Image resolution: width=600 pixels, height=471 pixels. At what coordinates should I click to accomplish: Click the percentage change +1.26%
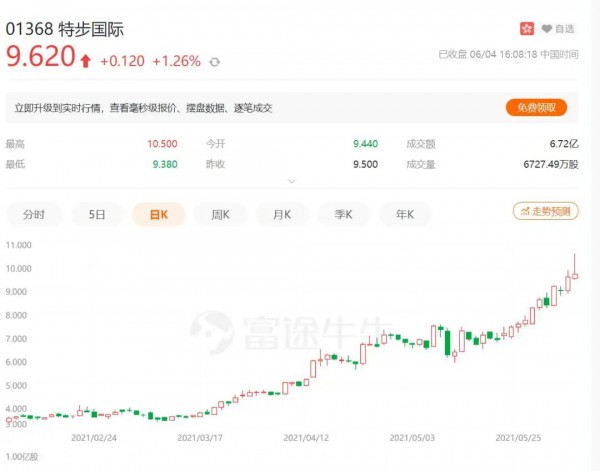pyautogui.click(x=176, y=61)
